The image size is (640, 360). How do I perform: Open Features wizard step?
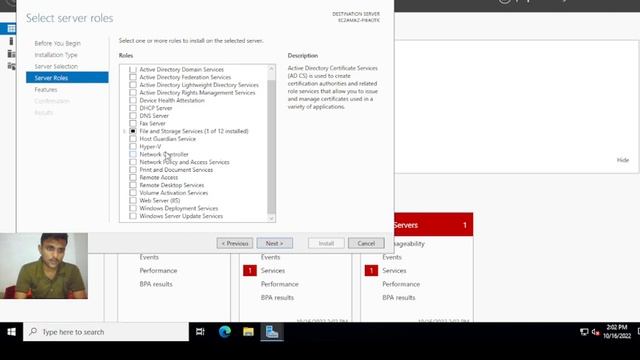click(46, 89)
